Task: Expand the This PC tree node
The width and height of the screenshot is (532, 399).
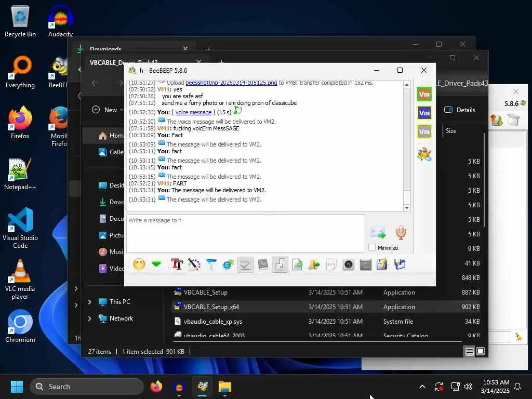Action: click(x=89, y=302)
